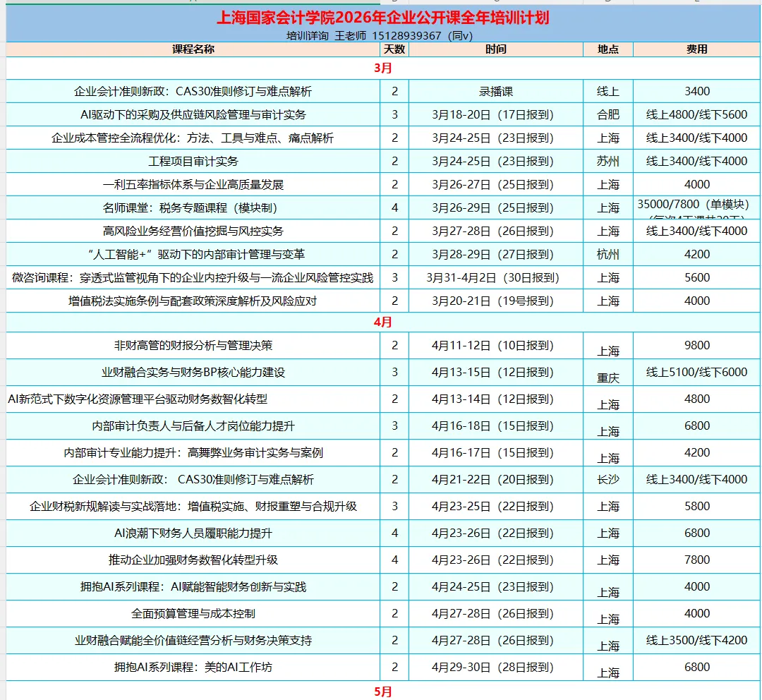762x700 pixels.
Task: Select fee cell 9800
Action: pos(697,346)
